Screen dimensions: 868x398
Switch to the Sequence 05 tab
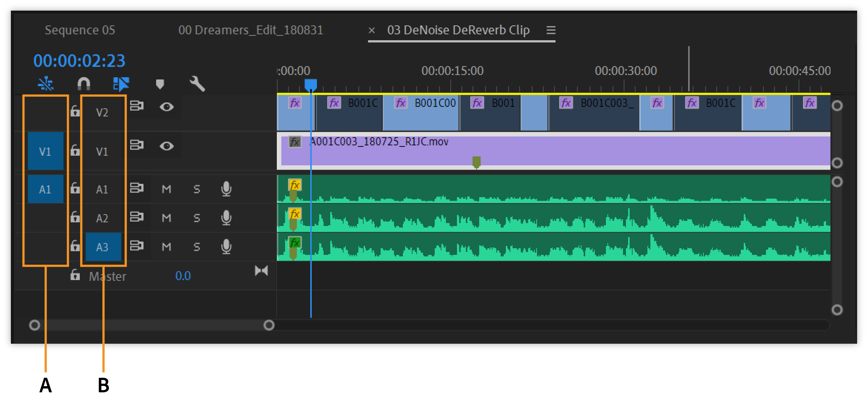coord(80,30)
